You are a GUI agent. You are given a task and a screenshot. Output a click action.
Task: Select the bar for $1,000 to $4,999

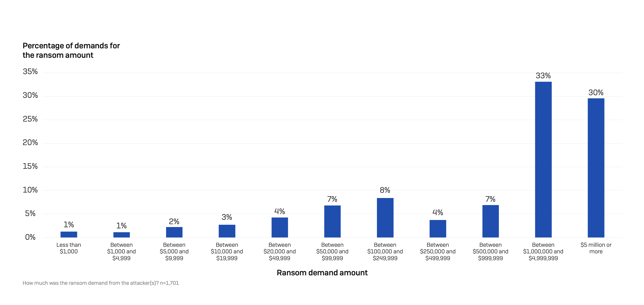point(121,235)
